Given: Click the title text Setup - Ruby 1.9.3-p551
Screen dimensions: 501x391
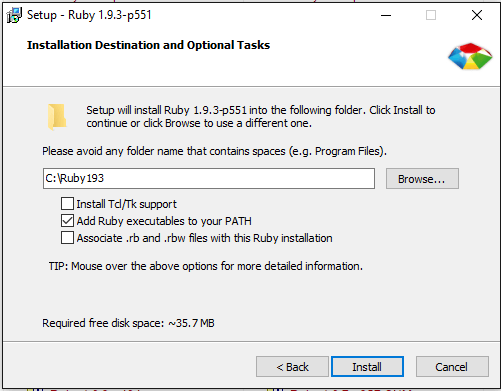Looking at the screenshot, I should [89, 15].
